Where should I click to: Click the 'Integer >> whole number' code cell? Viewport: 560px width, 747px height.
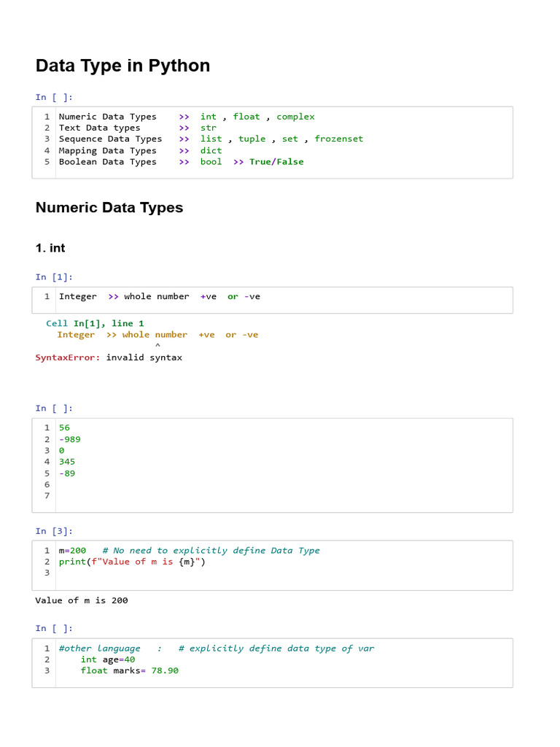(x=273, y=300)
